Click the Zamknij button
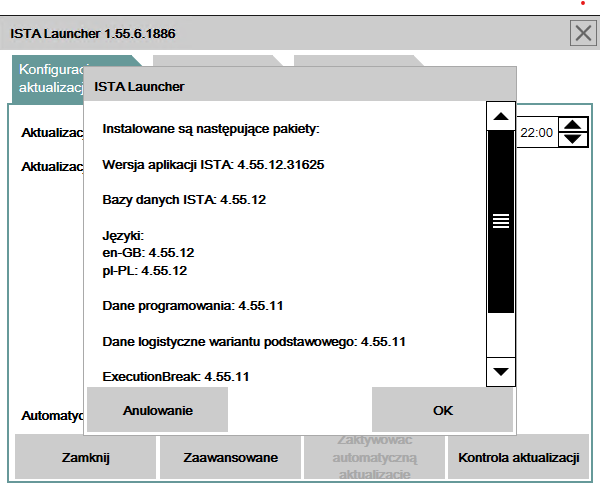Image resolution: width=600 pixels, height=485 pixels. pos(85,457)
